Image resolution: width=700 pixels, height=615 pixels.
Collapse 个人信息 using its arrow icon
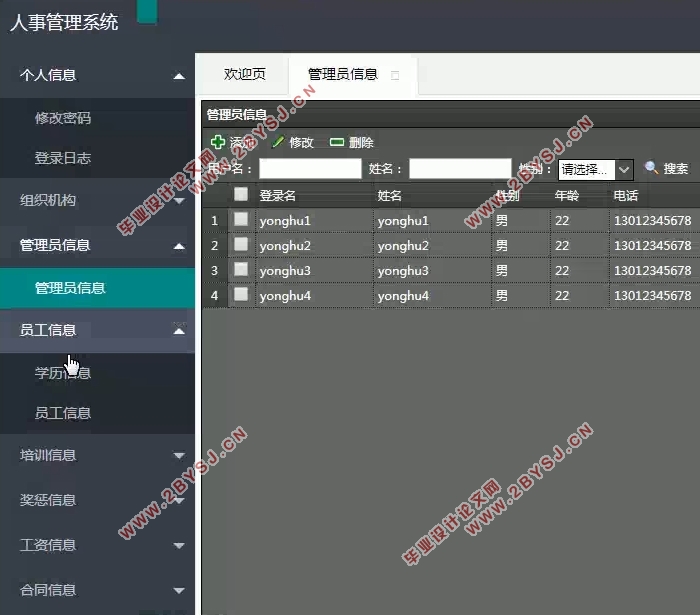pos(178,76)
